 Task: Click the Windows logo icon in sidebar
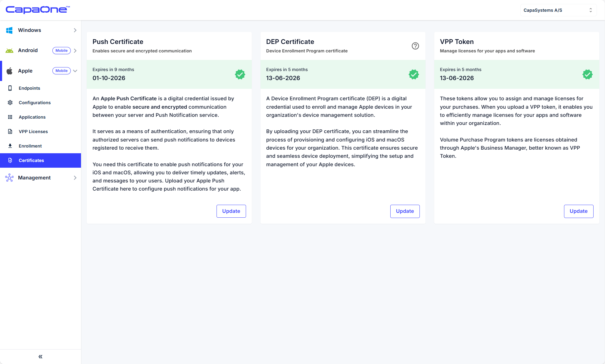click(x=9, y=30)
